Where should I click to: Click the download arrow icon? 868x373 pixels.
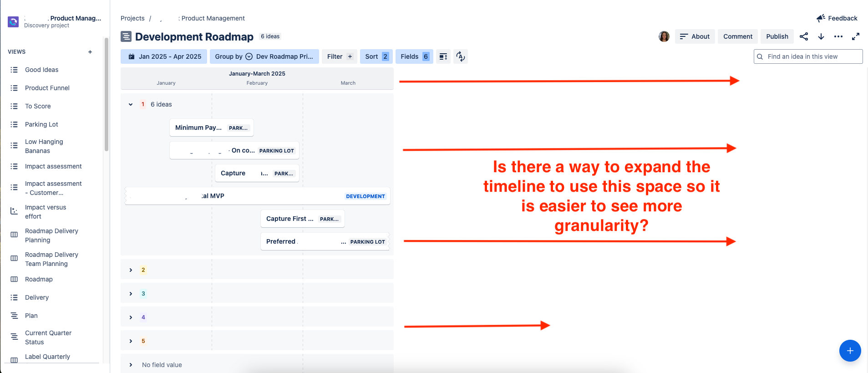821,36
